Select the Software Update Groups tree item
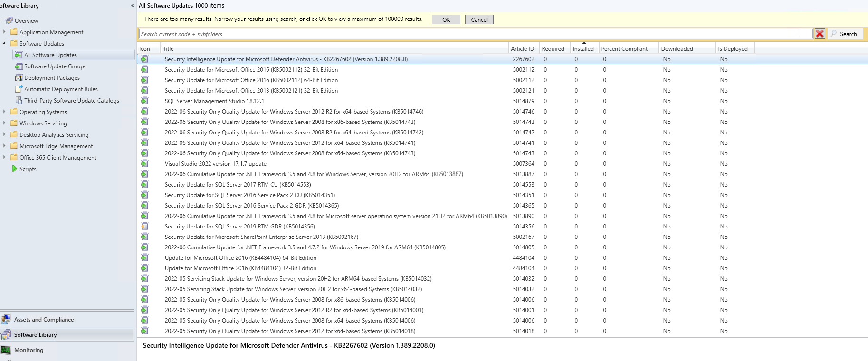Viewport: 868px width, 361px height. (55, 66)
